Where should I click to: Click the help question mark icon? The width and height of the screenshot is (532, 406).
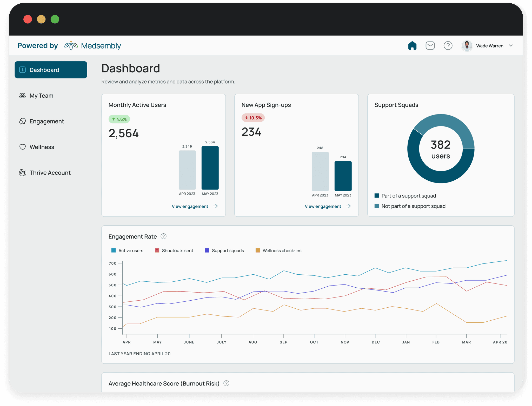pyautogui.click(x=448, y=46)
